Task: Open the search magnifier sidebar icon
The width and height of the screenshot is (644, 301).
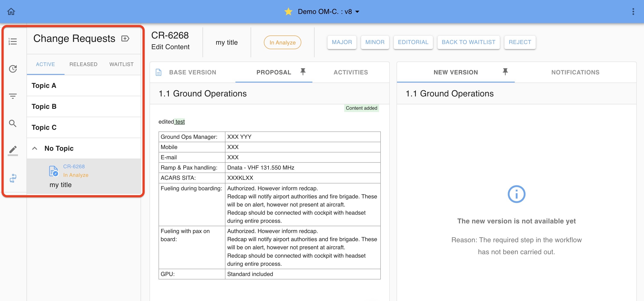Action: point(13,123)
